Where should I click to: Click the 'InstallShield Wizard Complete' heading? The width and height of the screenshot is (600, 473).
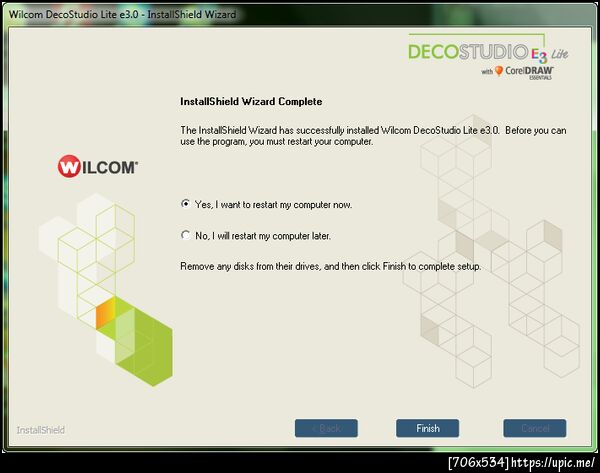[251, 101]
